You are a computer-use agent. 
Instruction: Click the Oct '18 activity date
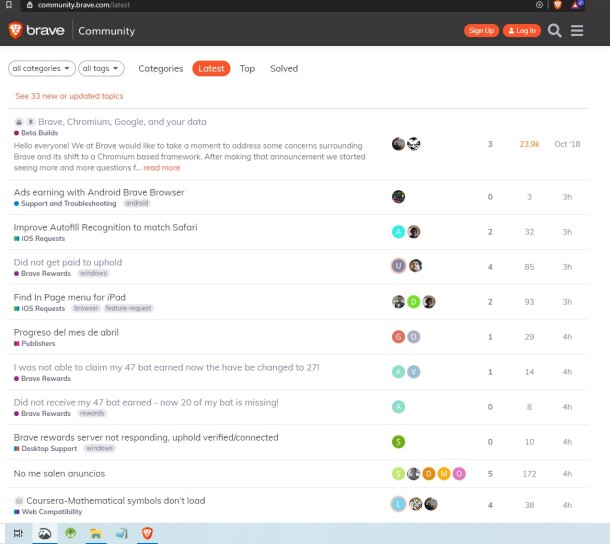pos(567,144)
